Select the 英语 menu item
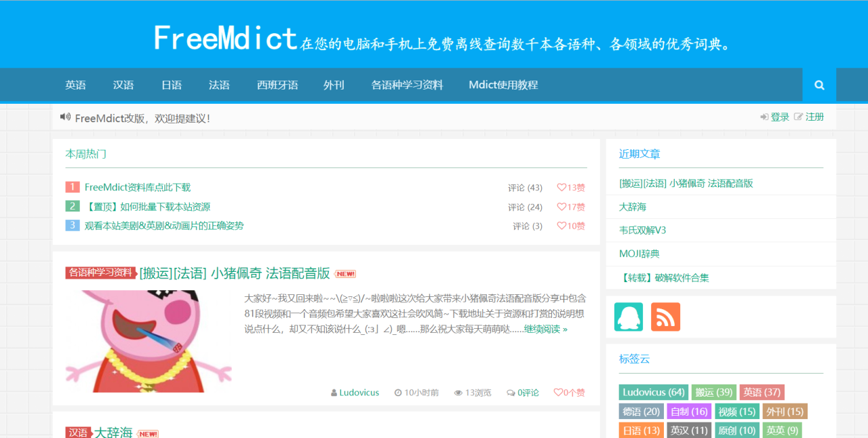 pos(75,85)
